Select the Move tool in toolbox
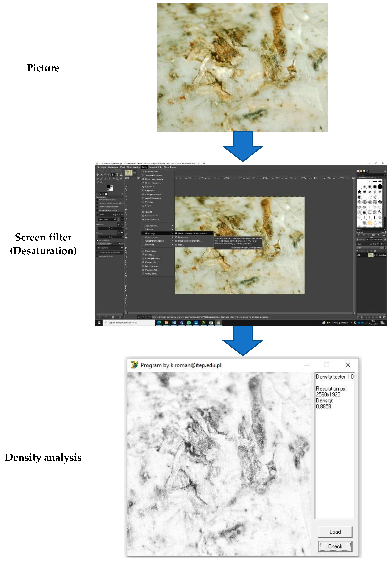The image size is (392, 563). tap(98, 175)
